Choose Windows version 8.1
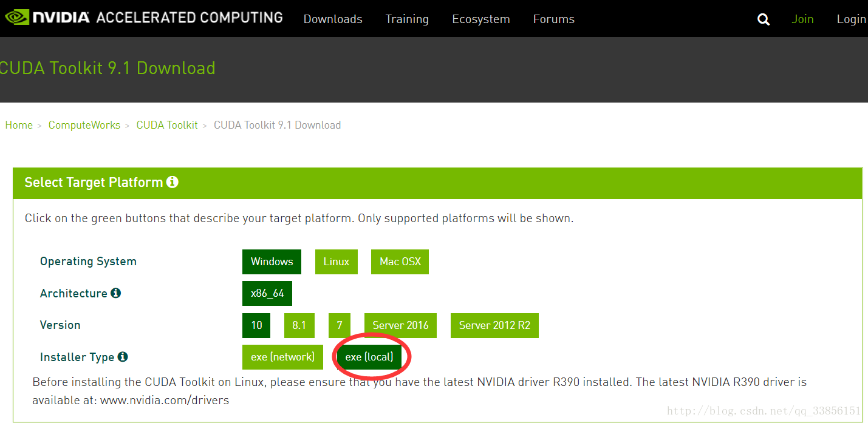 point(299,325)
